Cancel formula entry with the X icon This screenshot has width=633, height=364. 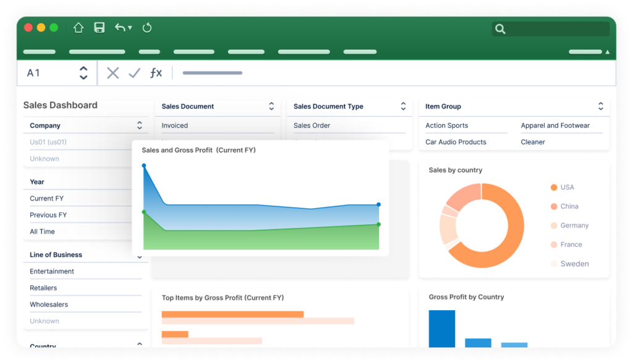[113, 72]
